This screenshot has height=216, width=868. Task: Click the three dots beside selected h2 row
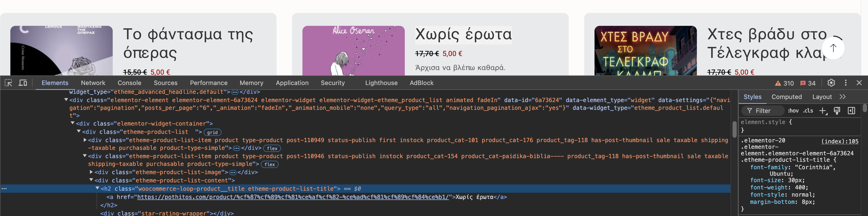coord(4,189)
